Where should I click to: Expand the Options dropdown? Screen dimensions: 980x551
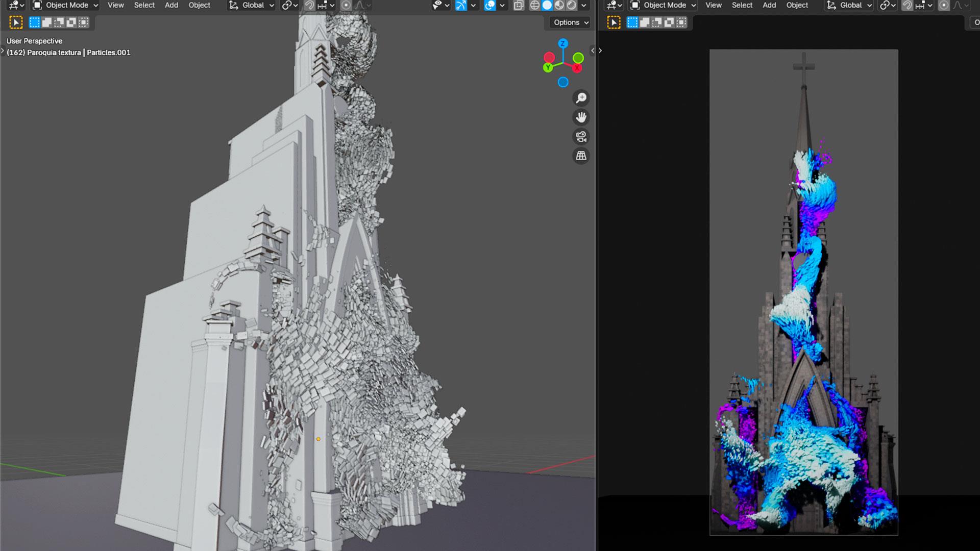[x=571, y=22]
